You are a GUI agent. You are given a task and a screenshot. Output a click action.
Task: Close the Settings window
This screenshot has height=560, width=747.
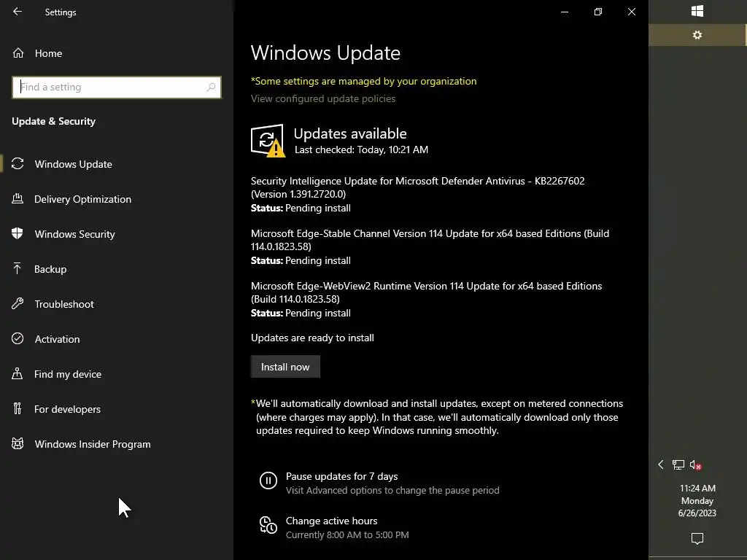coord(632,12)
